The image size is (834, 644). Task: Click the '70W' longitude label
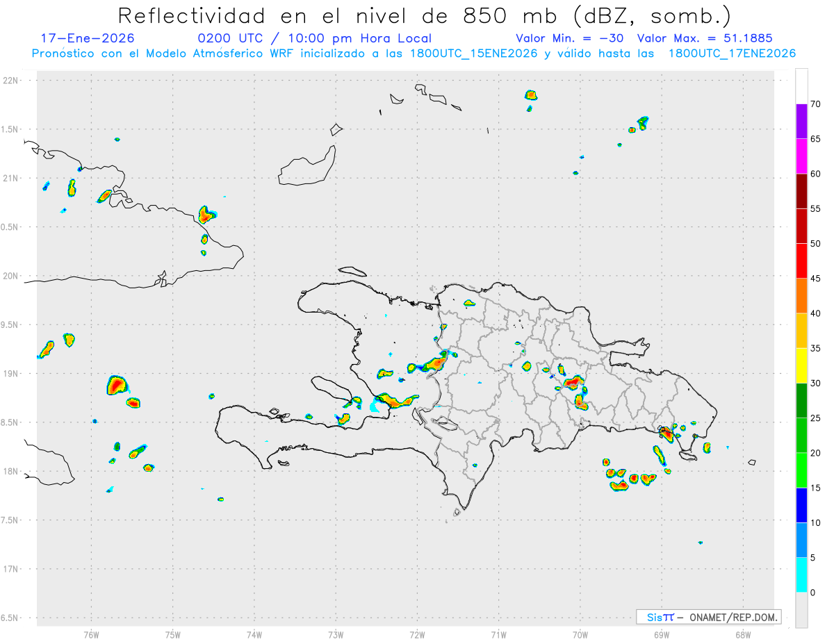(580, 634)
